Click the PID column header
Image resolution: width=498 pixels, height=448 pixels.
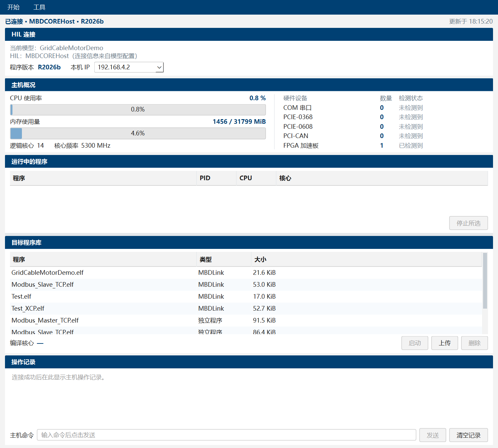pos(216,178)
